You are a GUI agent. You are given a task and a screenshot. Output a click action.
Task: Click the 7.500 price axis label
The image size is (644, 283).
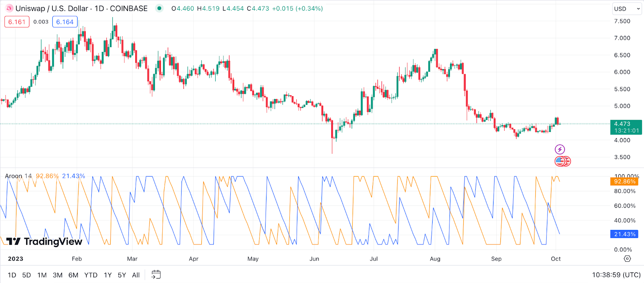pos(622,21)
